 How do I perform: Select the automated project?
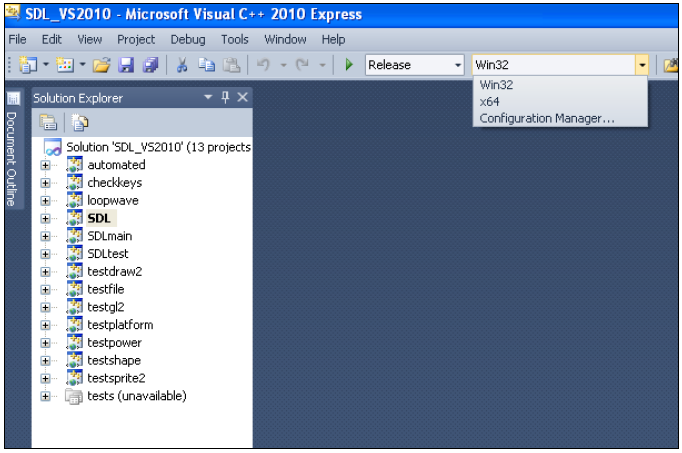(x=116, y=165)
